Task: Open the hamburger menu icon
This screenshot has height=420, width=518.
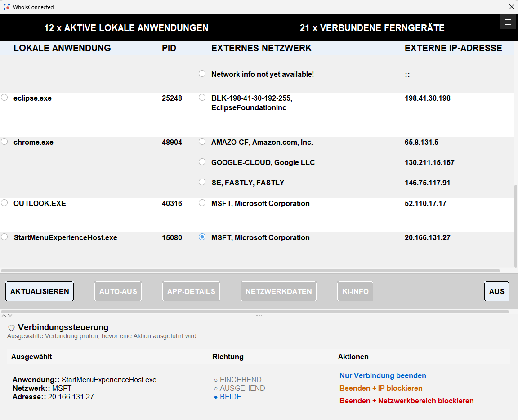Action: click(508, 22)
